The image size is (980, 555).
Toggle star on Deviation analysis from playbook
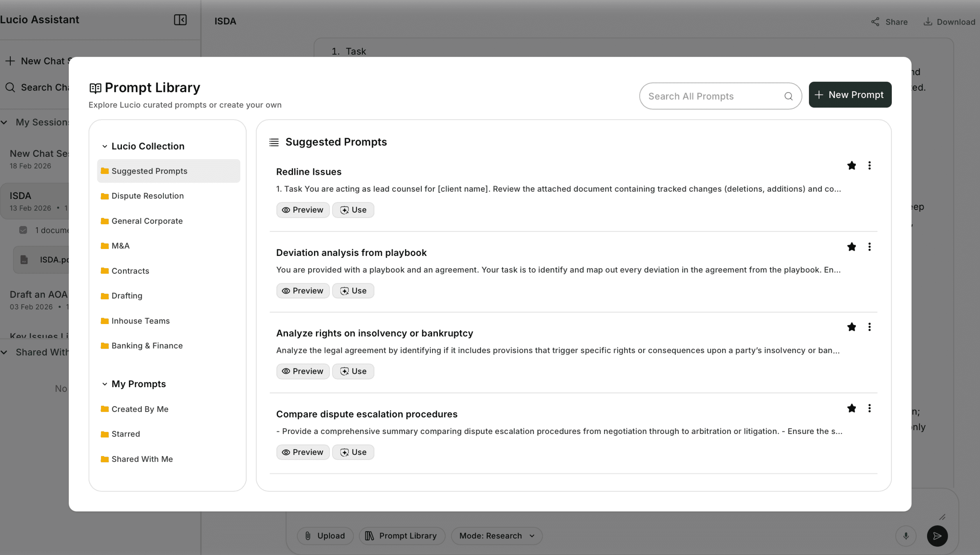852,247
